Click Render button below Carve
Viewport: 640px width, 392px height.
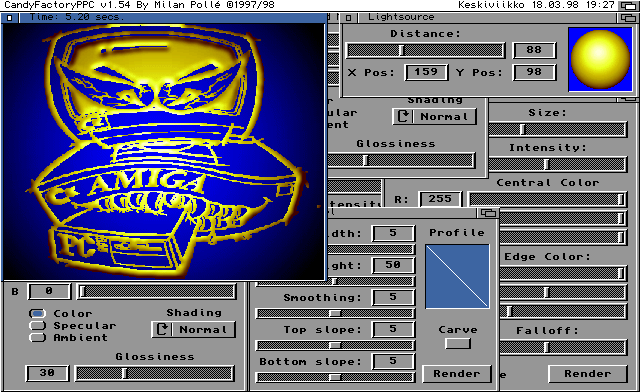457,374
